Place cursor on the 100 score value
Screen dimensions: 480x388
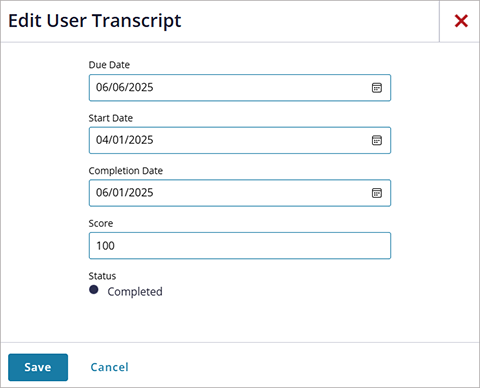click(105, 246)
